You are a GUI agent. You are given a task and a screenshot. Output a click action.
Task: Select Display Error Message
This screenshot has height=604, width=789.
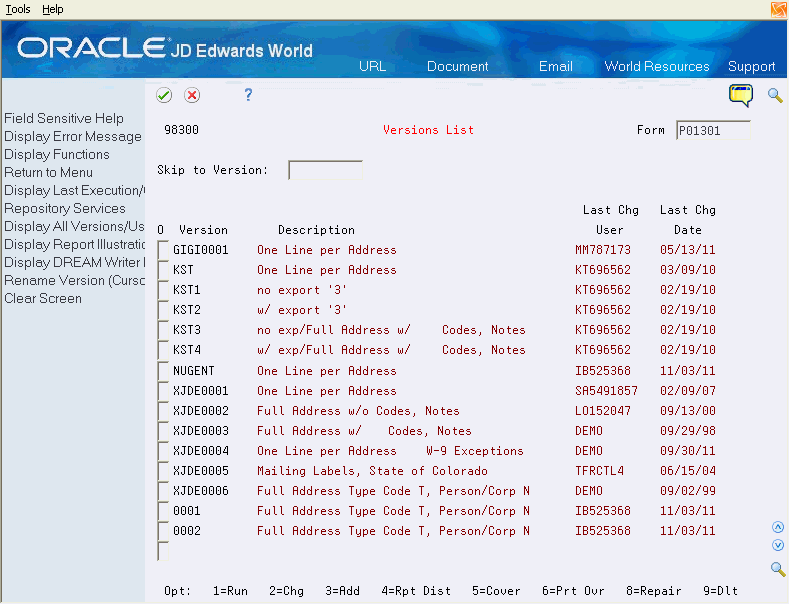[x=73, y=136]
